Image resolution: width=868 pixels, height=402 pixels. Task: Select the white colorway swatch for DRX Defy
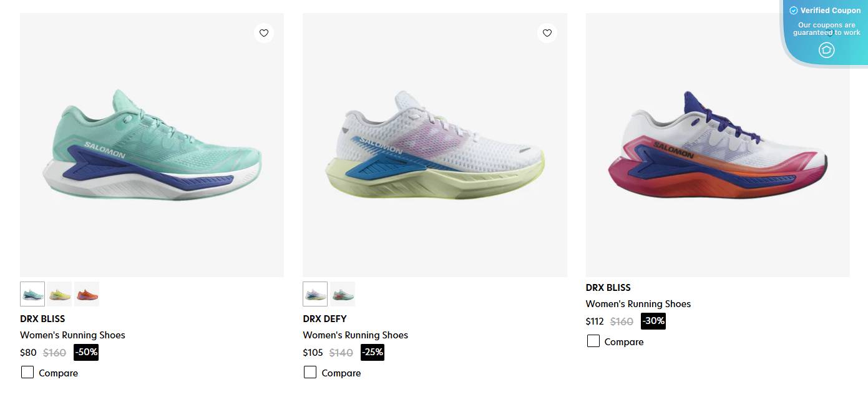click(x=315, y=294)
